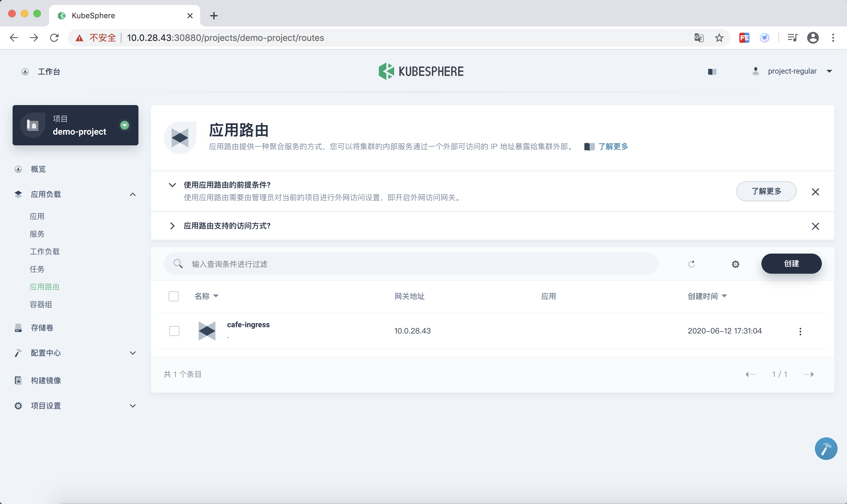
Task: Expand the 配置中心 sidebar section
Action: 133,353
